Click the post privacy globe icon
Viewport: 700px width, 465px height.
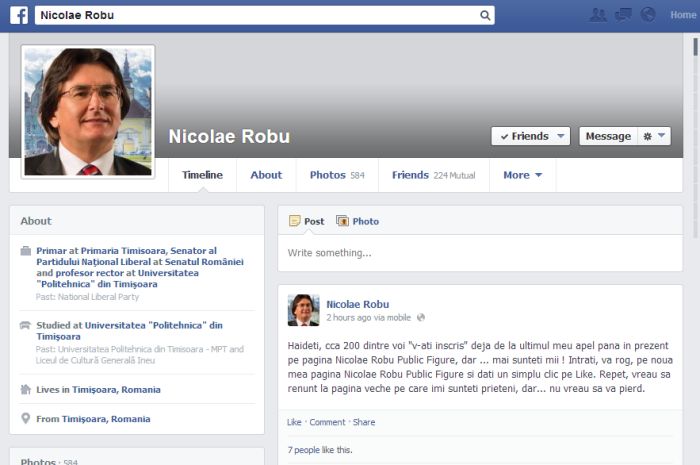(421, 317)
